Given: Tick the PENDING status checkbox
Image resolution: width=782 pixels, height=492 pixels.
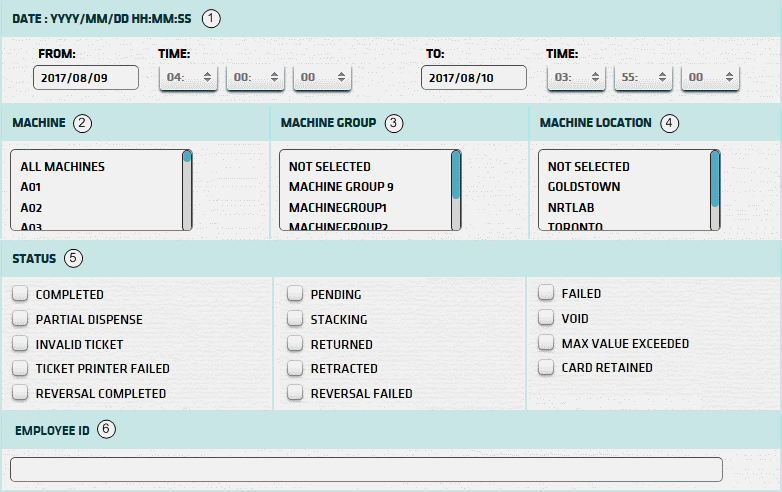Looking at the screenshot, I should click(x=295, y=294).
